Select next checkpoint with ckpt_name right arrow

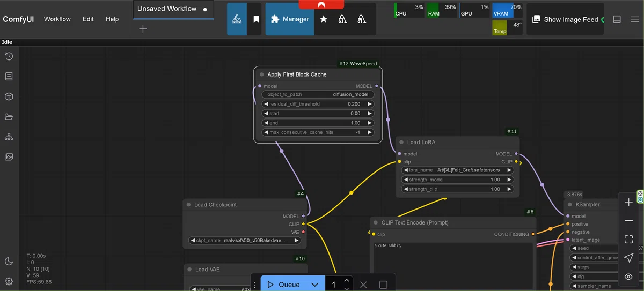296,241
